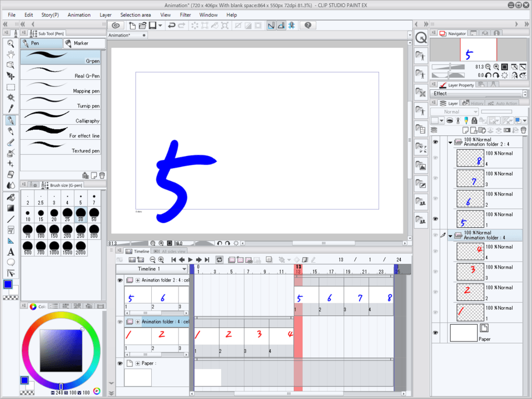Choose the Calligraphy pen sub tool
532x399 pixels.
click(x=61, y=117)
